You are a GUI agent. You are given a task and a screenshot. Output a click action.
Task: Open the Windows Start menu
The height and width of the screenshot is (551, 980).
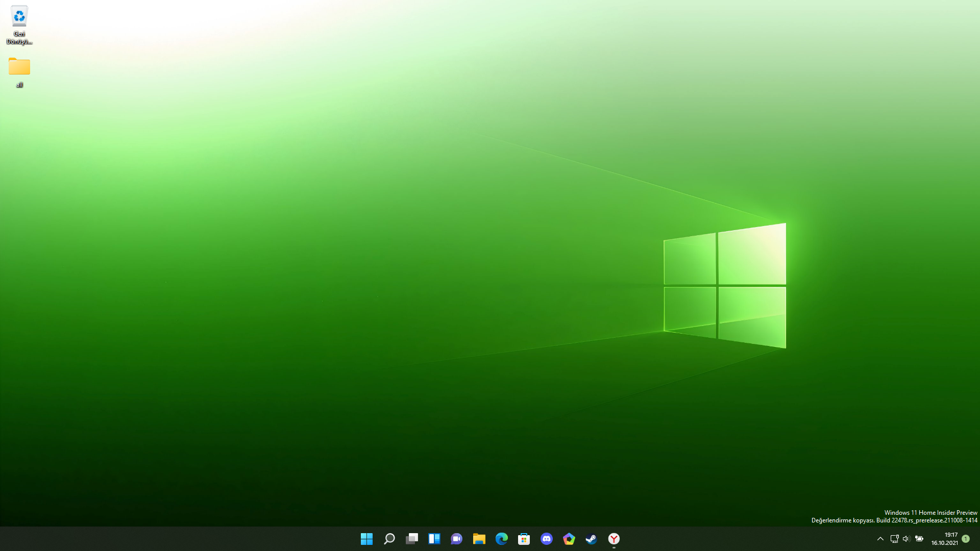[366, 539]
